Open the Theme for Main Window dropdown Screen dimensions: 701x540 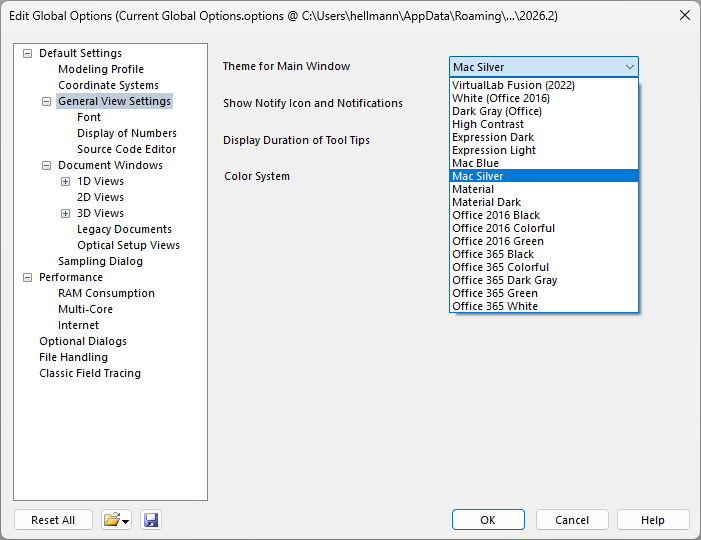(x=544, y=67)
